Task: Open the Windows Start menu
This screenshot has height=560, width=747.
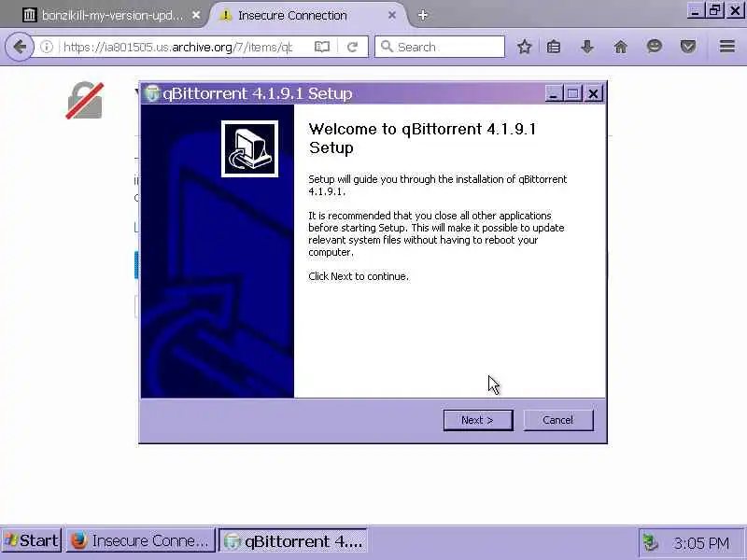Action: [32, 540]
